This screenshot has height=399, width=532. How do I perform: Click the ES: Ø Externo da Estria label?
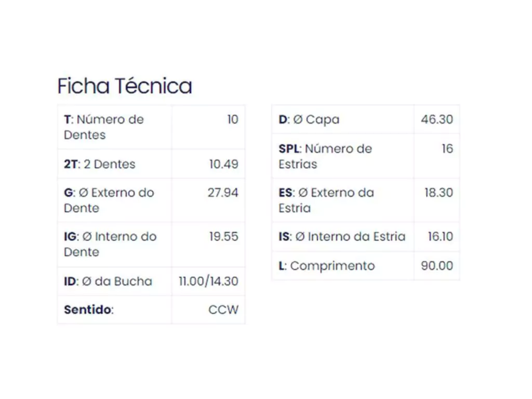(x=326, y=200)
